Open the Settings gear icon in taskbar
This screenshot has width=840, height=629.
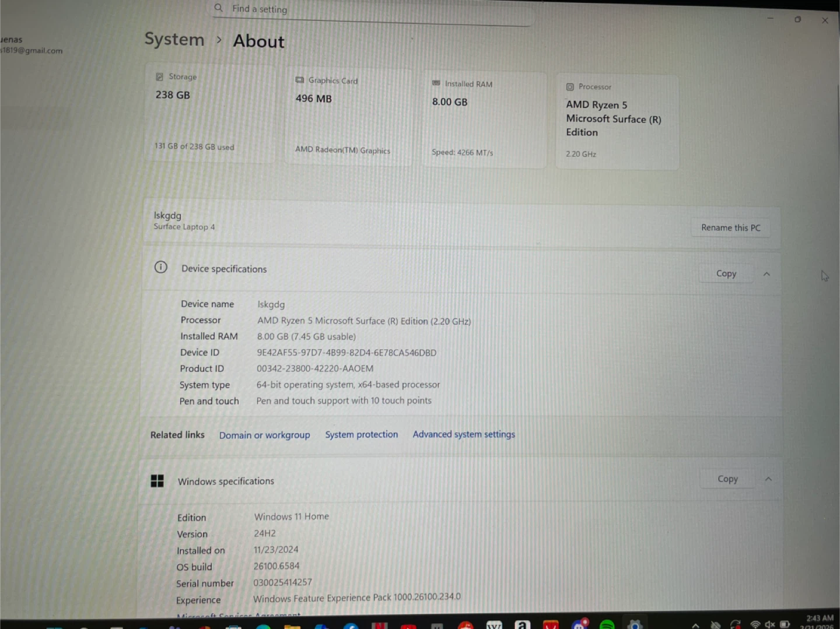[x=635, y=624]
